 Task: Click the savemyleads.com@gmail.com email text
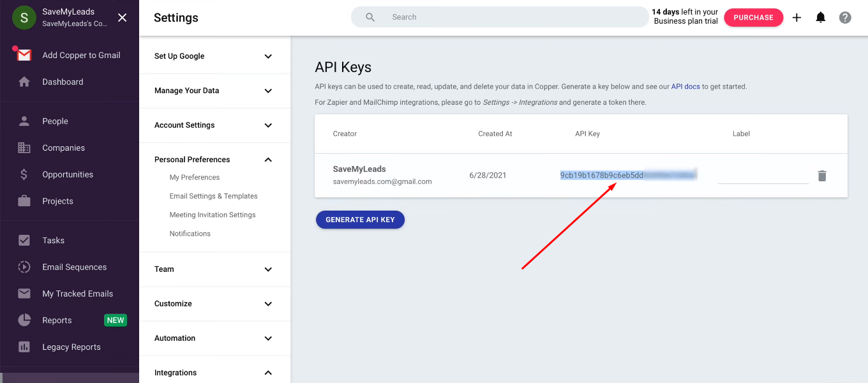(x=382, y=181)
